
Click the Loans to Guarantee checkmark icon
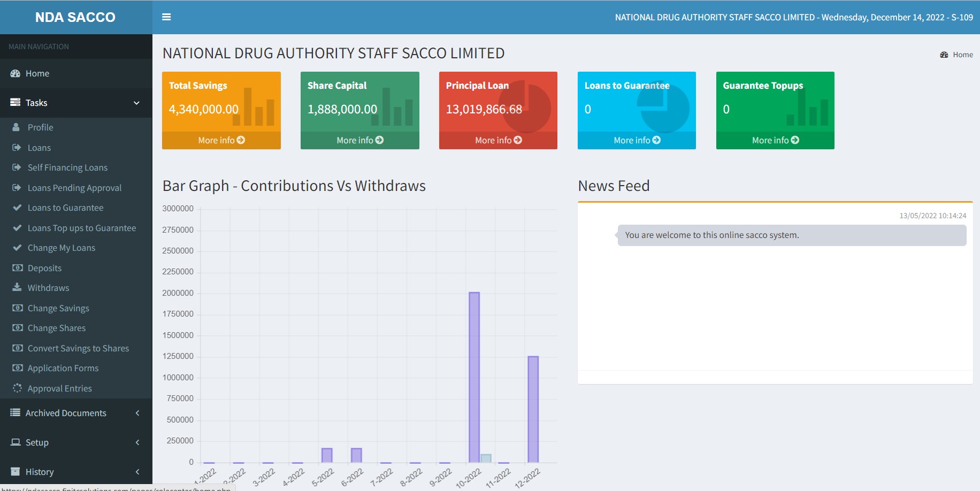click(x=17, y=208)
